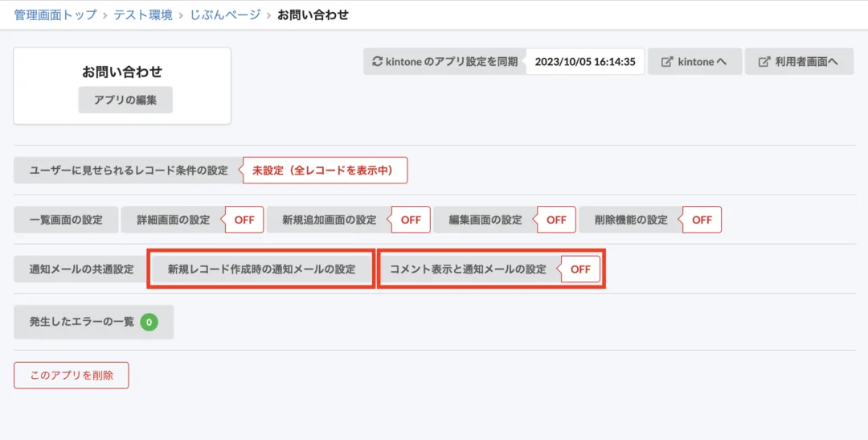Click external-link icon on 利用者画面へ button
This screenshot has height=440, width=868.
click(x=764, y=62)
